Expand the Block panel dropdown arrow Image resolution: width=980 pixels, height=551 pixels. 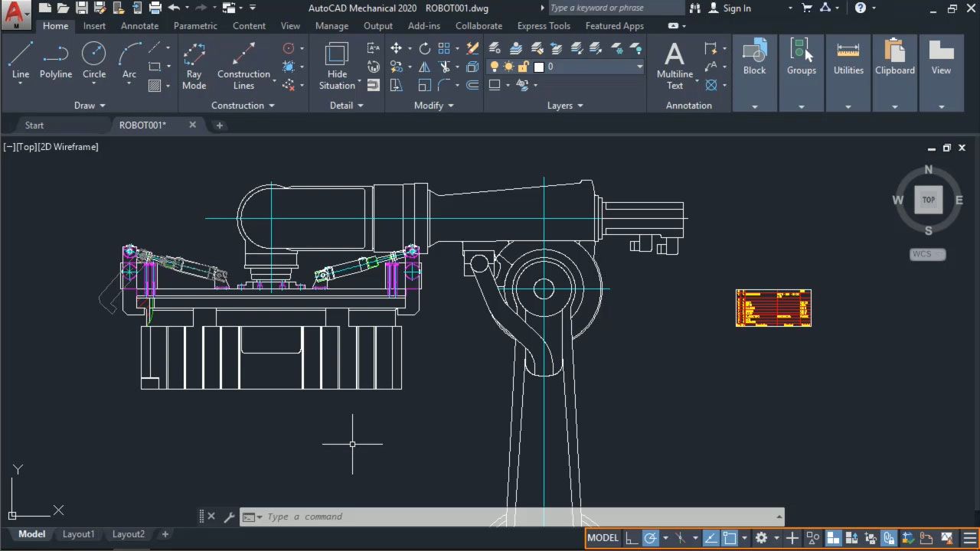pos(754,106)
